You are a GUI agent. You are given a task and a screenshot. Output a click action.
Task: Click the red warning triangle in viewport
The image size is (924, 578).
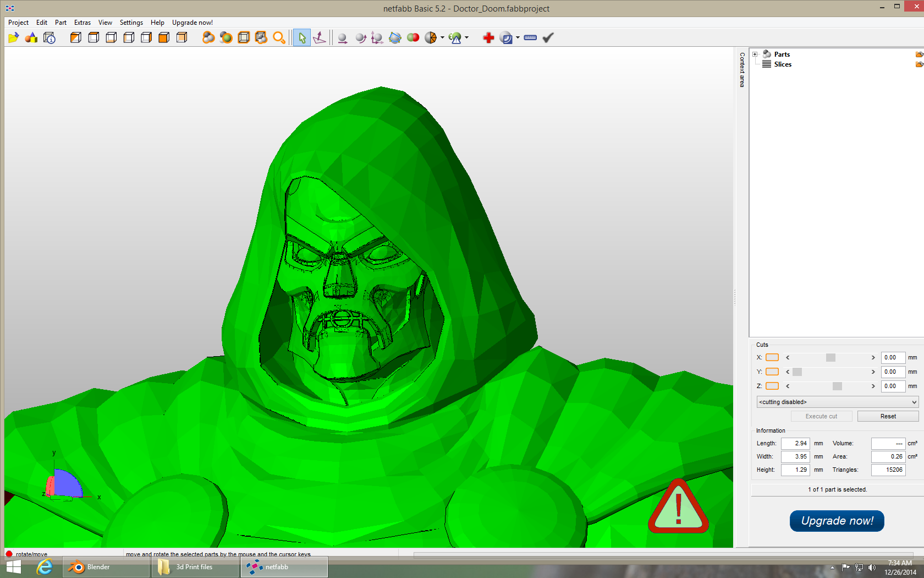click(x=678, y=507)
